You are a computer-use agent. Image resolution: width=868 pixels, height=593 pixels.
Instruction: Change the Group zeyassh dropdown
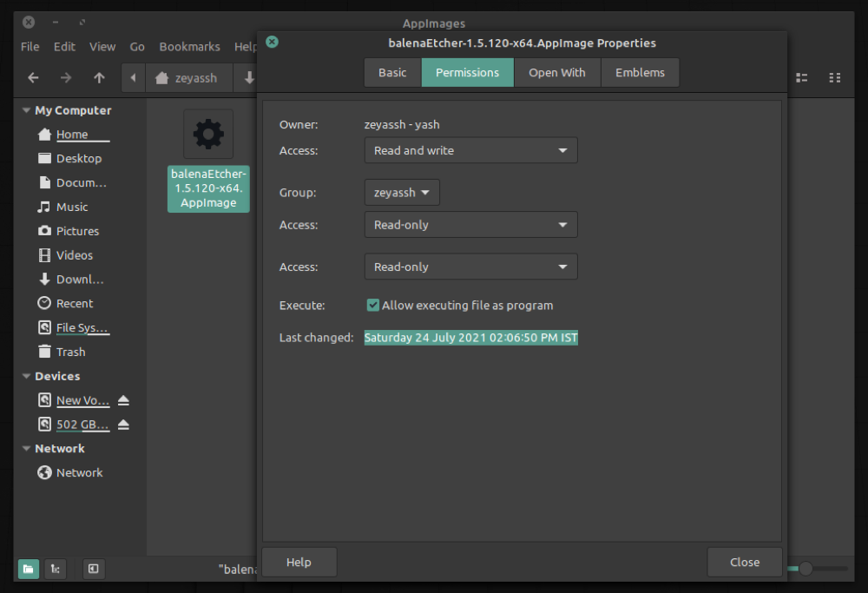(402, 193)
